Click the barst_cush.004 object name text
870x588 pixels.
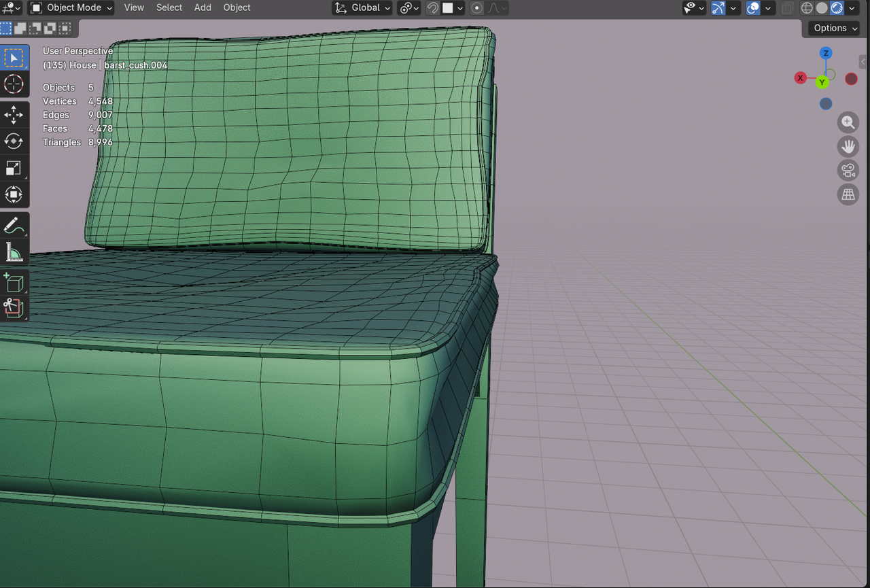point(136,65)
